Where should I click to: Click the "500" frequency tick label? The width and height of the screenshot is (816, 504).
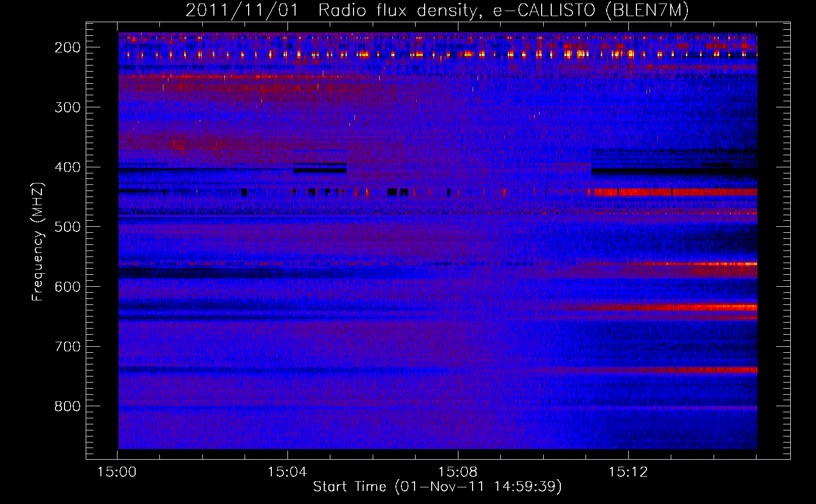pos(68,227)
